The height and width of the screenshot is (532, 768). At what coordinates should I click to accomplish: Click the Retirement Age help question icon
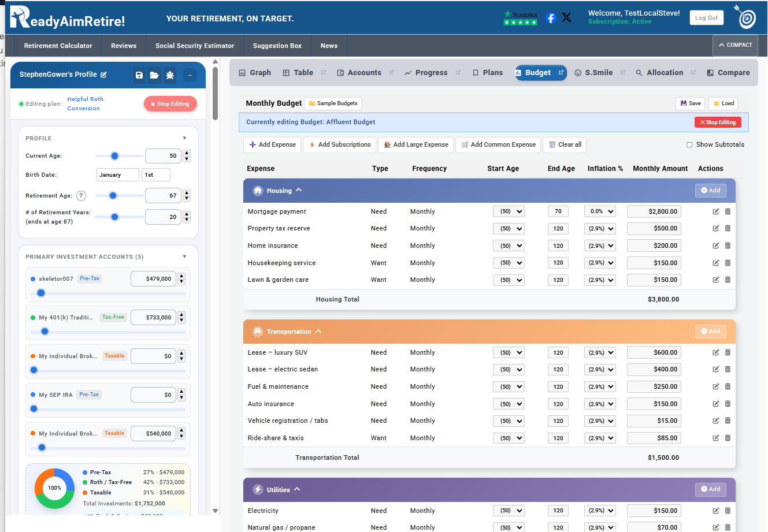click(81, 196)
